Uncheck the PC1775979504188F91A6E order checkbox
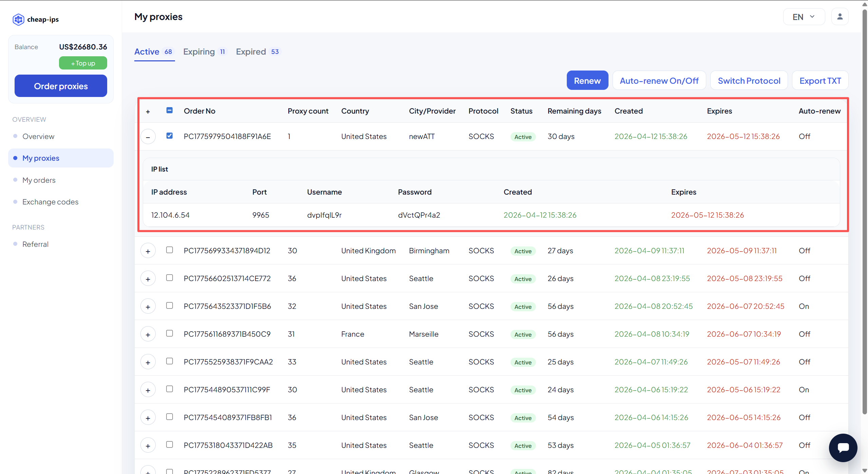The height and width of the screenshot is (474, 868). 170,136
